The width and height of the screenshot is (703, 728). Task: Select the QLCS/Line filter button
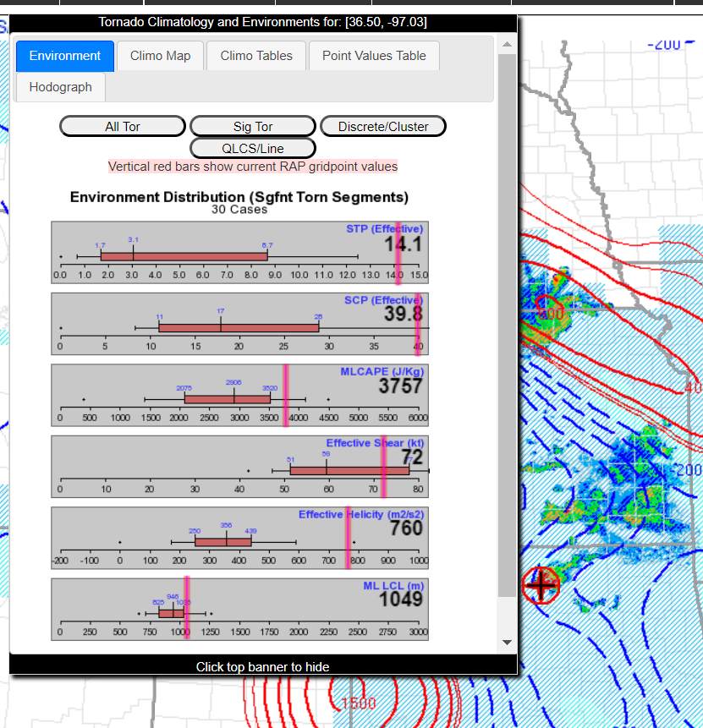[253, 148]
